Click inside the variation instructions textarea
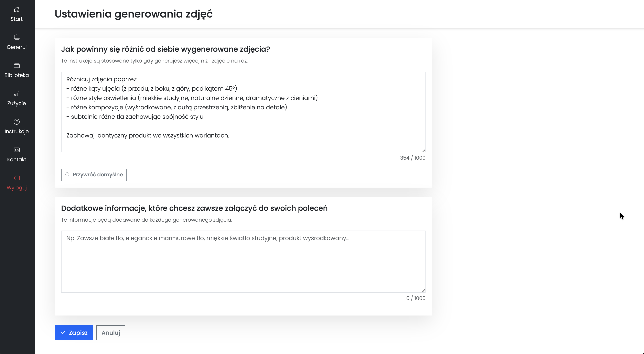The image size is (644, 354). tap(243, 112)
